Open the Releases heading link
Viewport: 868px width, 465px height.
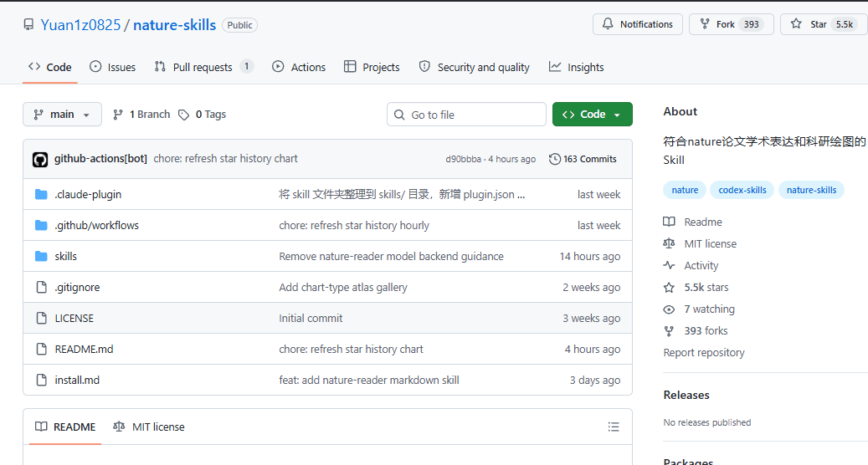pos(686,395)
